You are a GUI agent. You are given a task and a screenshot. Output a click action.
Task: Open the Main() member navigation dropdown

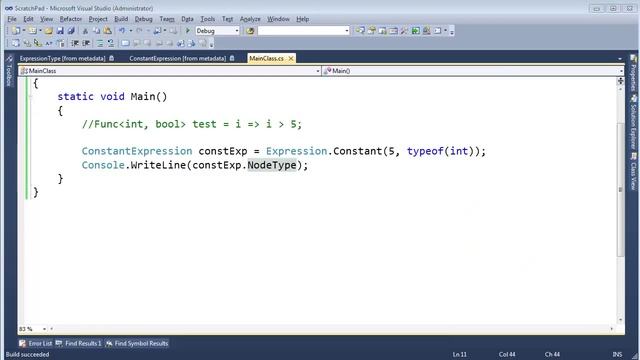pyautogui.click(x=621, y=71)
